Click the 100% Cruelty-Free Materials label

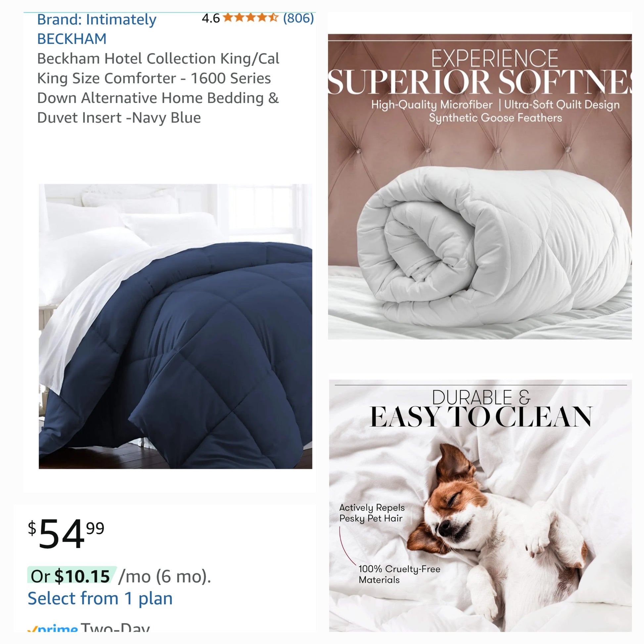pos(399,574)
